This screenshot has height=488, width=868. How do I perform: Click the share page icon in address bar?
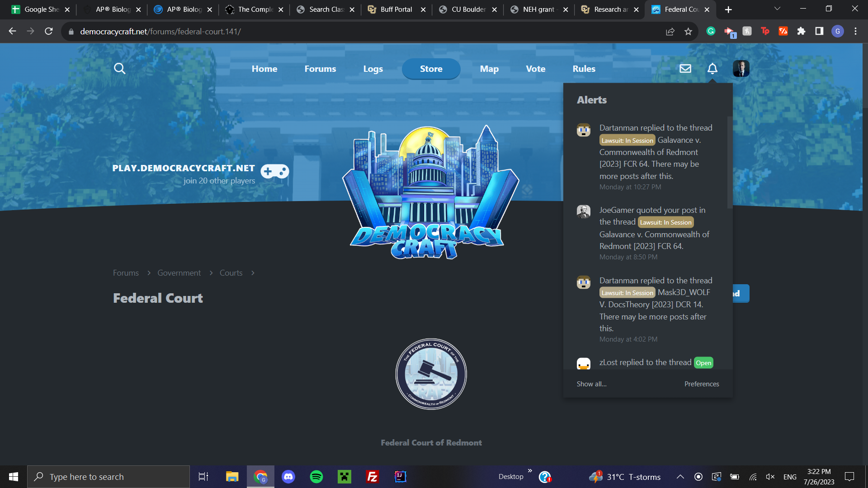pos(670,31)
